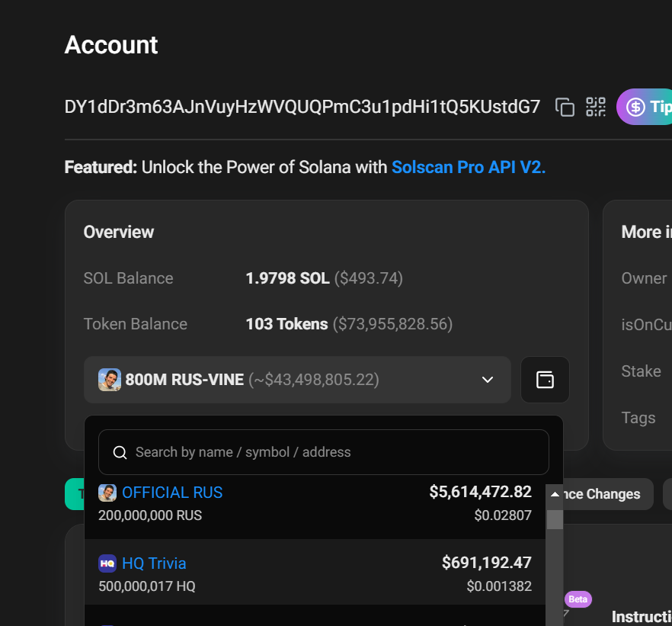
Task: Click the Tip button
Action: pyautogui.click(x=645, y=107)
